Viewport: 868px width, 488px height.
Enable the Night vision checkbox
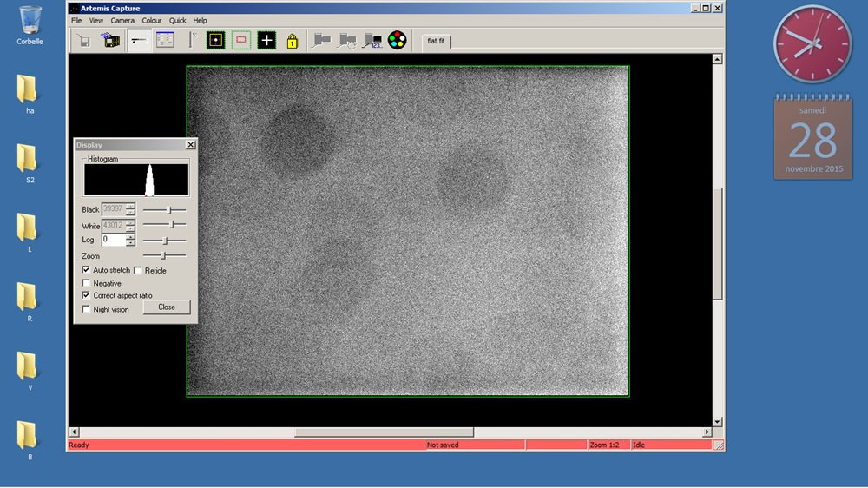86,309
